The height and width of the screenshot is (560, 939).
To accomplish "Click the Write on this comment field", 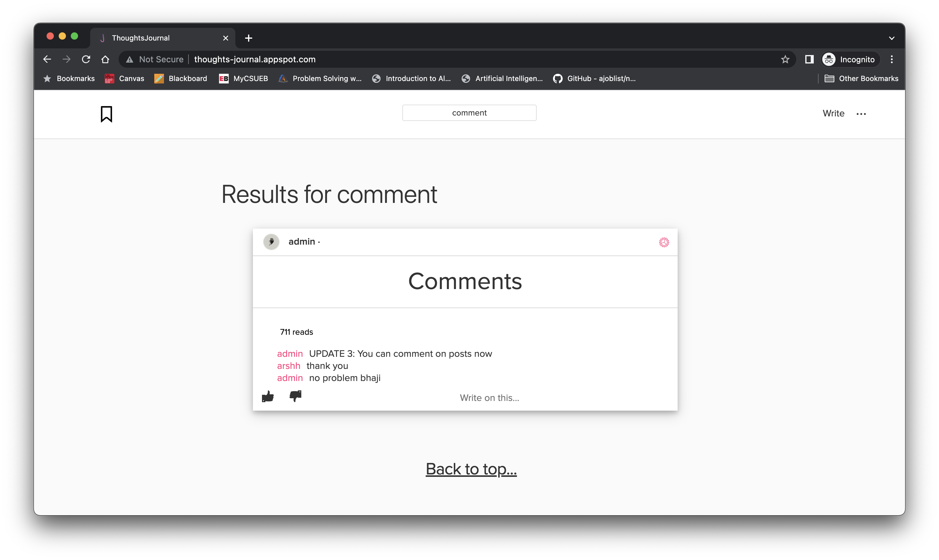I will pyautogui.click(x=489, y=397).
